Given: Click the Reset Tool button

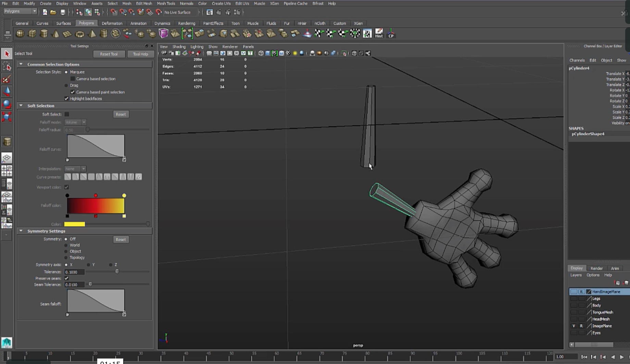Looking at the screenshot, I should click(x=109, y=54).
